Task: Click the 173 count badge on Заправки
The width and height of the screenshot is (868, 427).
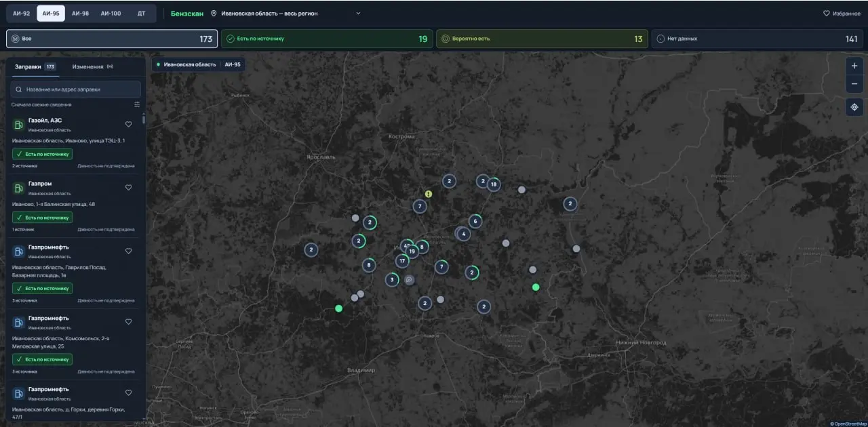Action: click(50, 66)
